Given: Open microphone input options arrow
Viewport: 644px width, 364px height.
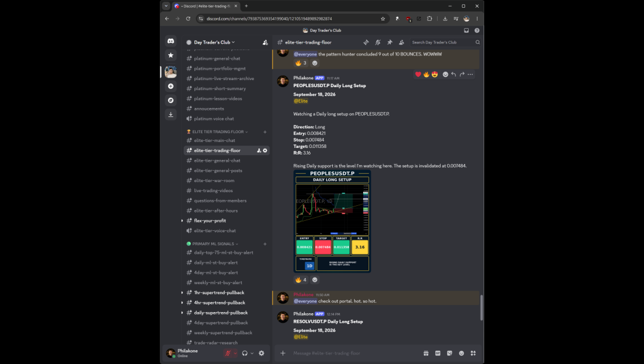Looking at the screenshot, I should click(236, 353).
